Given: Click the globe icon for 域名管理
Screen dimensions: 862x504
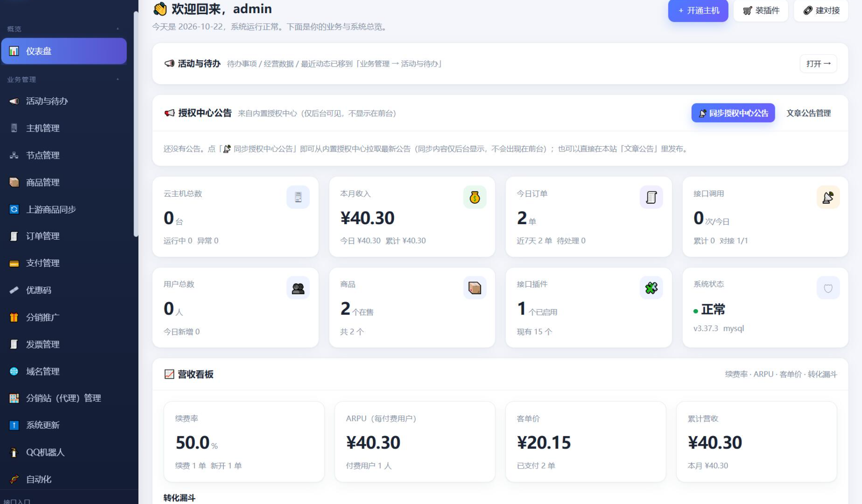Looking at the screenshot, I should coord(14,371).
